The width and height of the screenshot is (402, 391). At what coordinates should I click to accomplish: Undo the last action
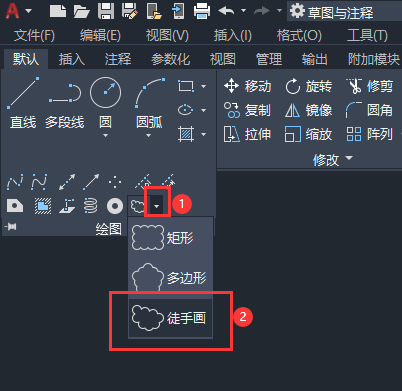pyautogui.click(x=226, y=11)
